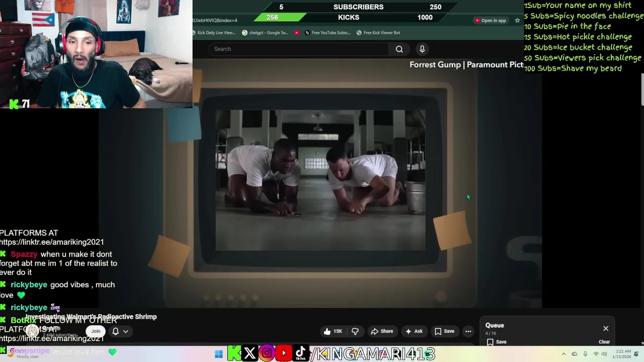Open the clock and date
The width and height of the screenshot is (644, 362).
click(x=622, y=354)
